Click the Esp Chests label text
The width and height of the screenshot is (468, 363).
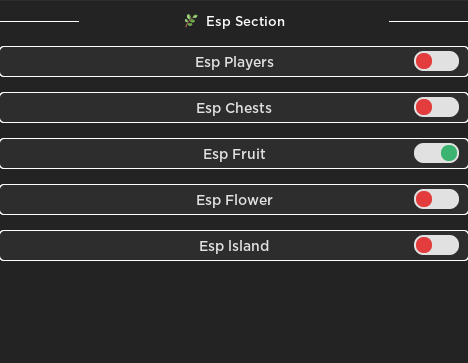(234, 108)
